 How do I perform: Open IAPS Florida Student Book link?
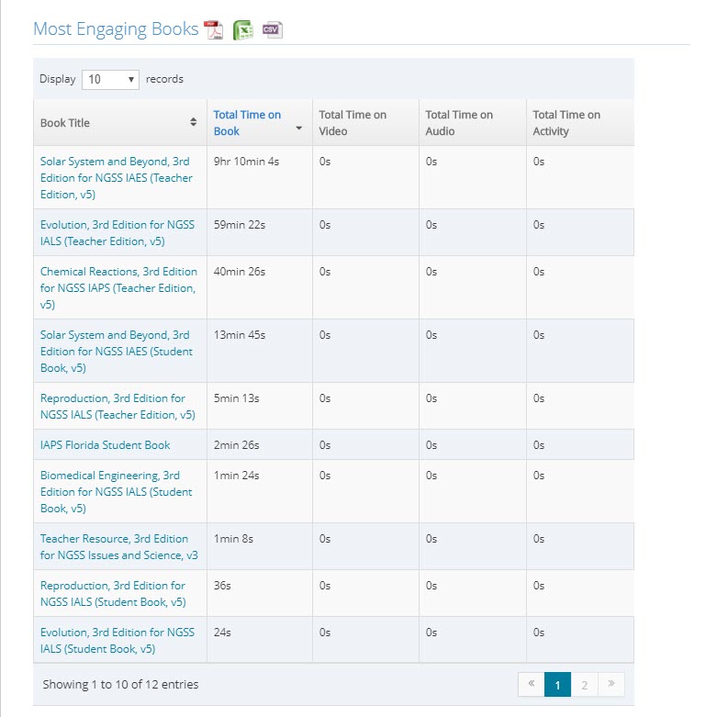tap(106, 445)
